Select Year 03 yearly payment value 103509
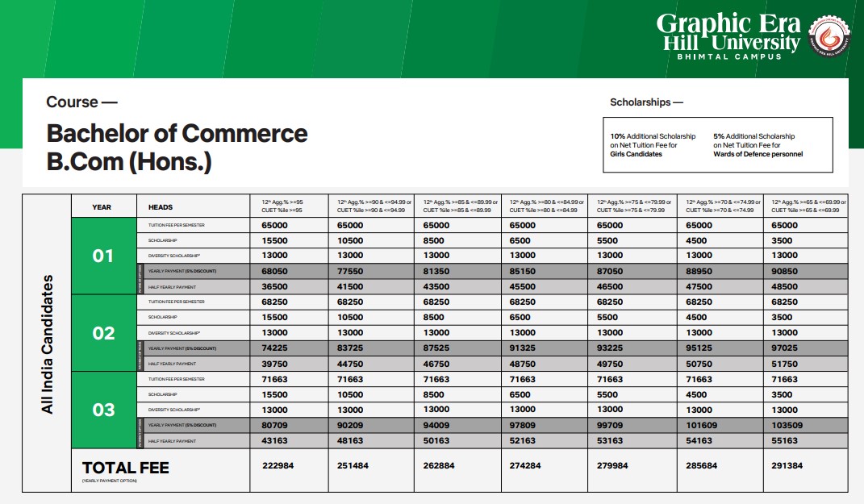 (x=790, y=425)
